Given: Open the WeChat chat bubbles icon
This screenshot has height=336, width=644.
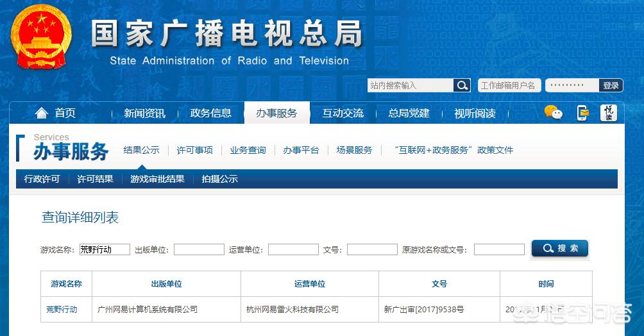Looking at the screenshot, I should (x=553, y=112).
